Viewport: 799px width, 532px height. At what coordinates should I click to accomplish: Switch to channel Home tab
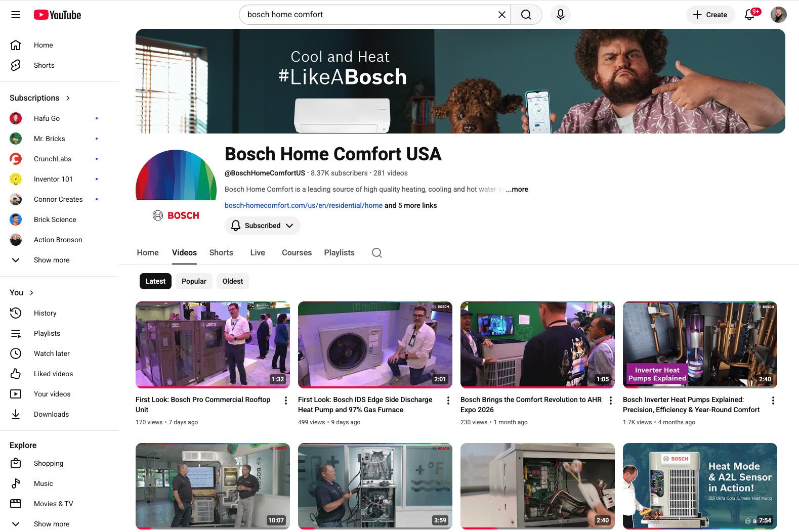tap(148, 252)
